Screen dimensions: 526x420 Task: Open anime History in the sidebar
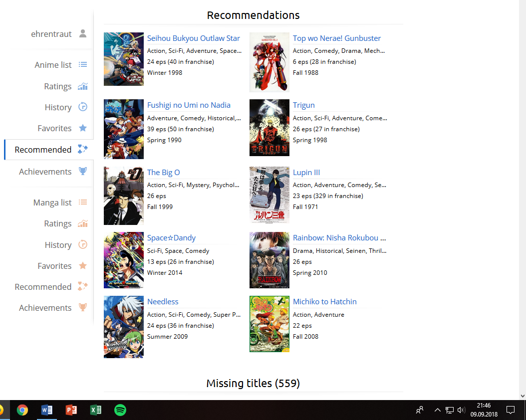[x=58, y=107]
